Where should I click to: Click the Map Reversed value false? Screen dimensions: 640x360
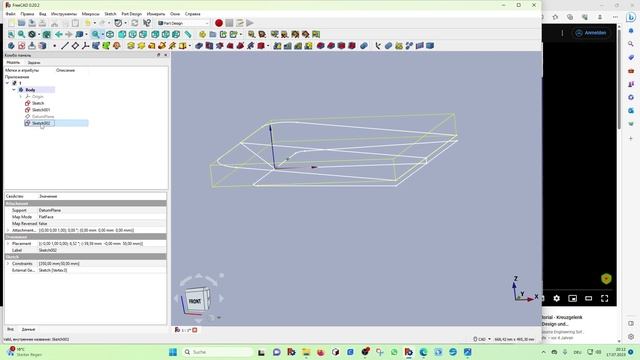pos(102,224)
